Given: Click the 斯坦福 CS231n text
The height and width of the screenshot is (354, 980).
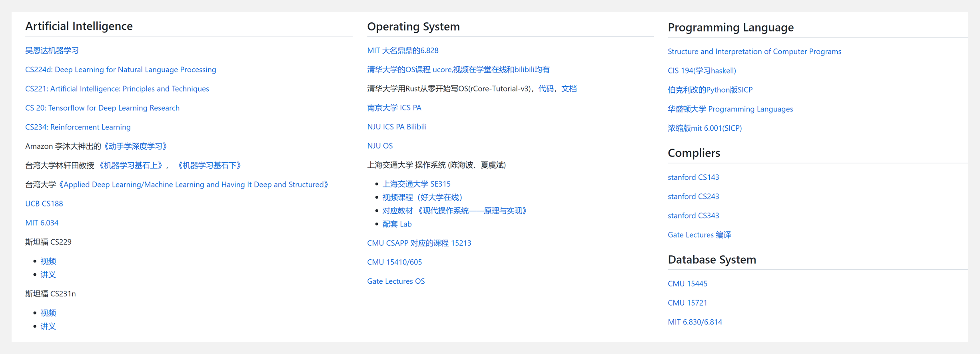Looking at the screenshot, I should point(50,294).
